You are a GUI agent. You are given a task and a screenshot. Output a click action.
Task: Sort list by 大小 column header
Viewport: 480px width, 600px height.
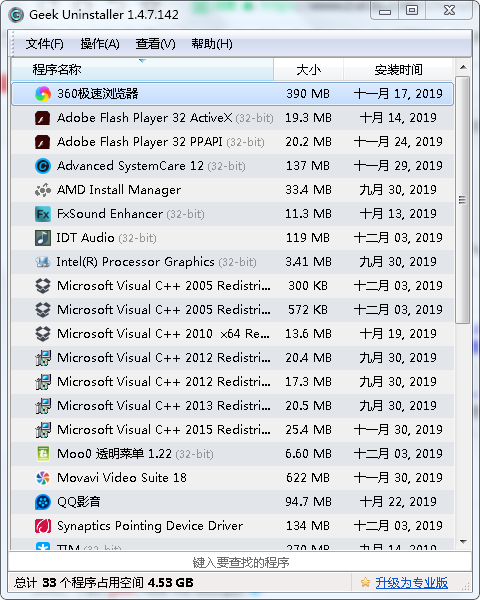[309, 70]
